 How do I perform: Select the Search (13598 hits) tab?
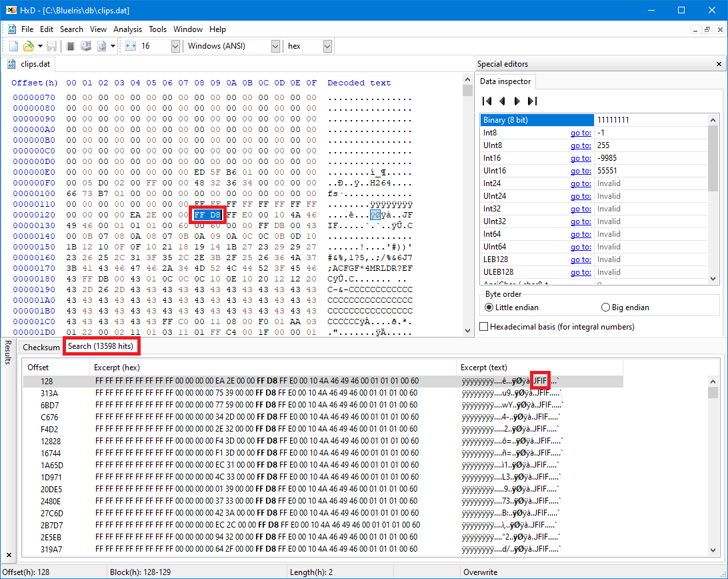coord(100,346)
